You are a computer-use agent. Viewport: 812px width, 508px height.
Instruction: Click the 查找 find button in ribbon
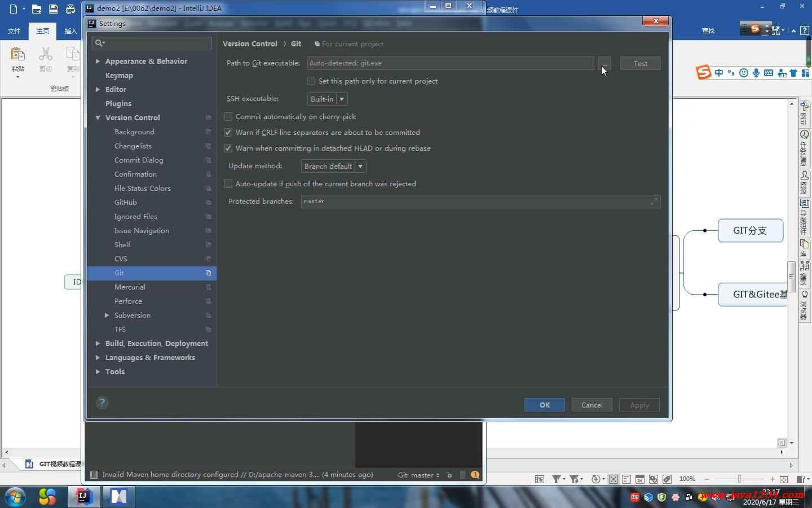(708, 30)
